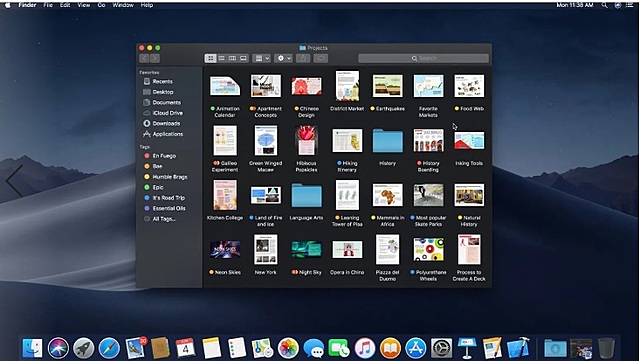640x361 pixels.
Task: Open the Edit menu
Action: pos(65,5)
